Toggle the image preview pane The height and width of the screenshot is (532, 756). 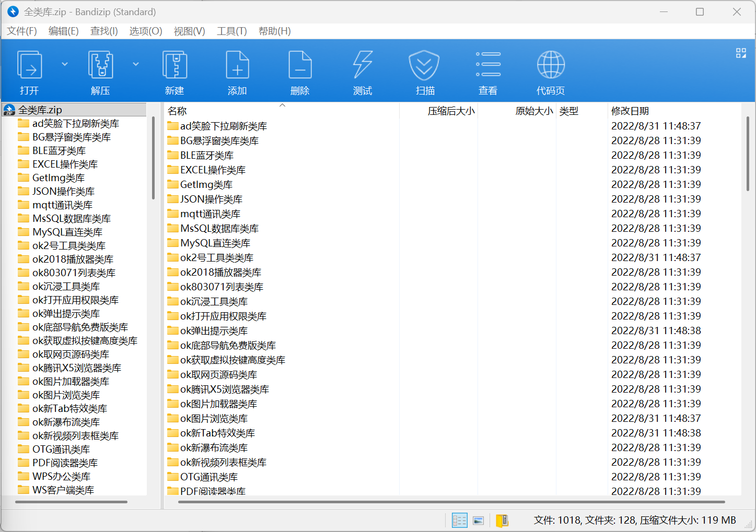[x=478, y=520]
